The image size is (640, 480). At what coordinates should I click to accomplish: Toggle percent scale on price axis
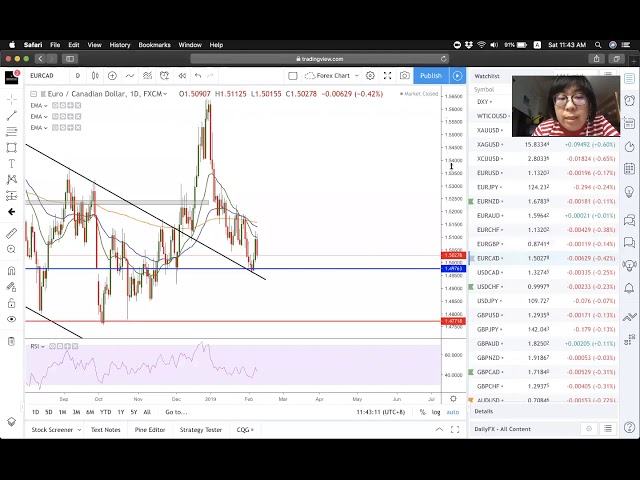click(x=422, y=412)
